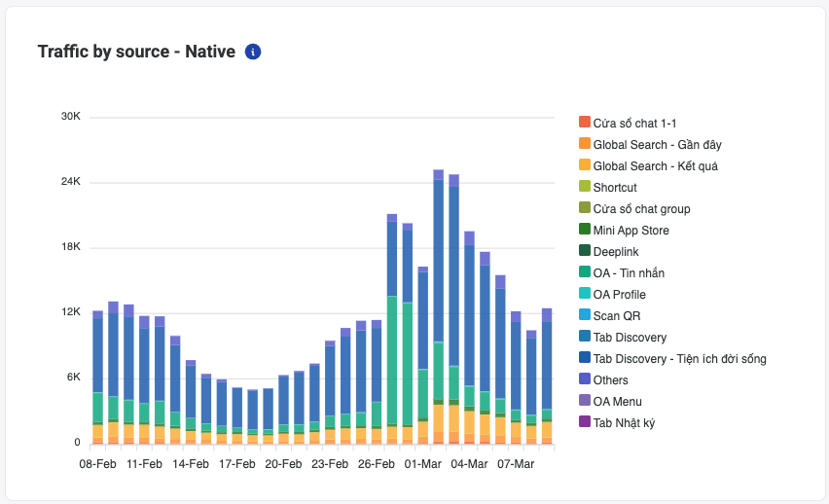
Task: Click the 08-Feb x-axis label
Action: [97, 464]
